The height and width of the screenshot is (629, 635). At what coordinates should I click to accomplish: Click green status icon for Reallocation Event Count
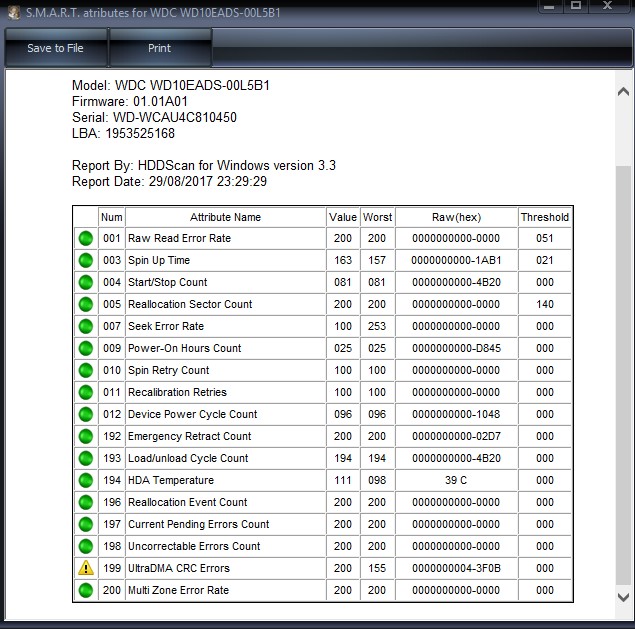click(x=86, y=502)
